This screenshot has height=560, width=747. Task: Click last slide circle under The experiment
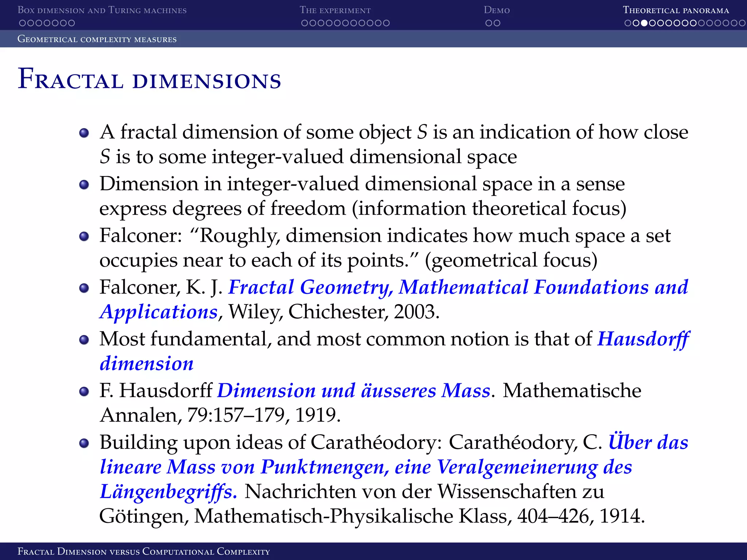(386, 23)
